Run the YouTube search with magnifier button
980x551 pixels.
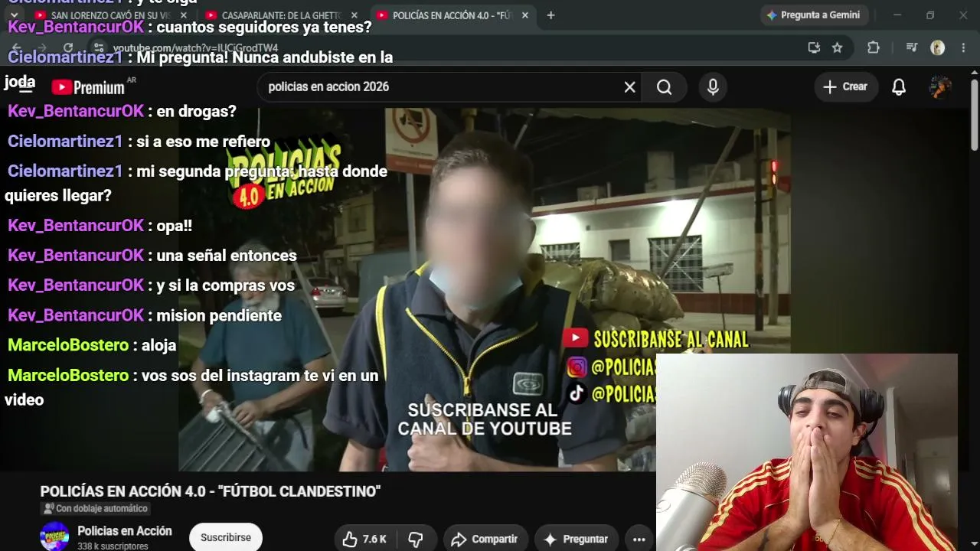click(x=664, y=87)
